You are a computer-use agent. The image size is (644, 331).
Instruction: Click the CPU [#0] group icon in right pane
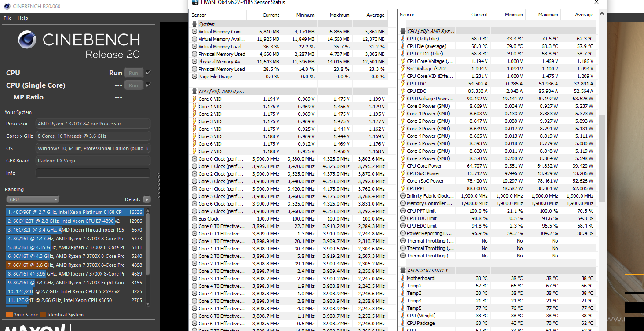coord(403,31)
